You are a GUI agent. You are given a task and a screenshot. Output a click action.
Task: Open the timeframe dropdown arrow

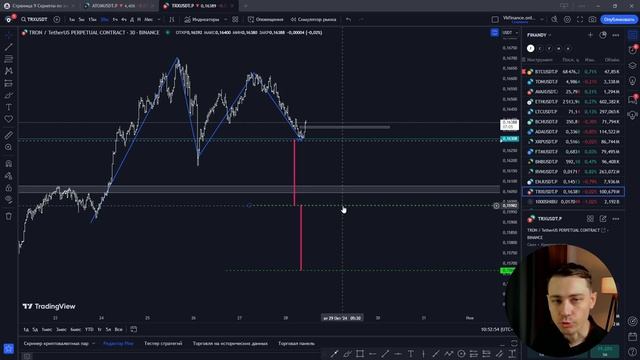coord(159,20)
